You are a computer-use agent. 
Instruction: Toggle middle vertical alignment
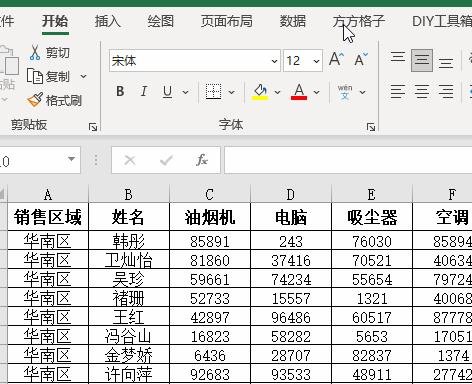tap(422, 60)
